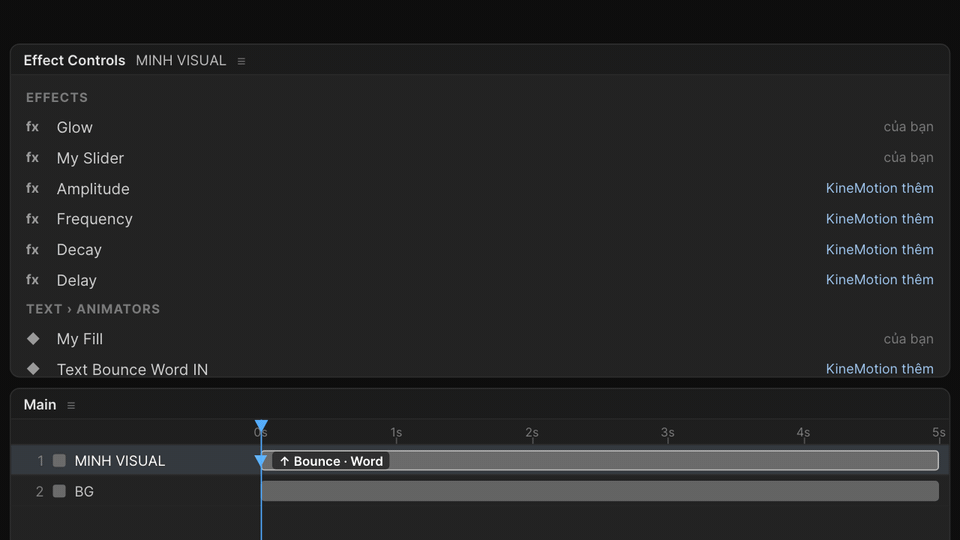Click the của bạn label on My Slider row
This screenshot has width=960, height=540.
pos(909,157)
